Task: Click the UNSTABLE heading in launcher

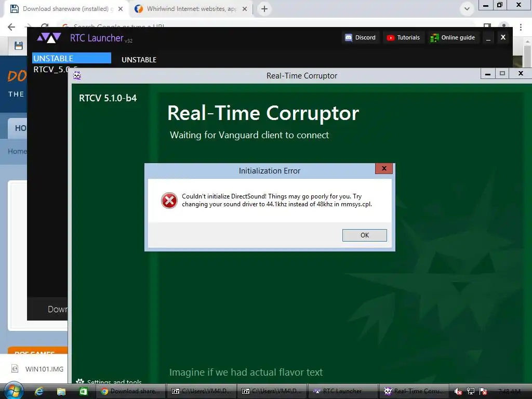Action: click(139, 60)
